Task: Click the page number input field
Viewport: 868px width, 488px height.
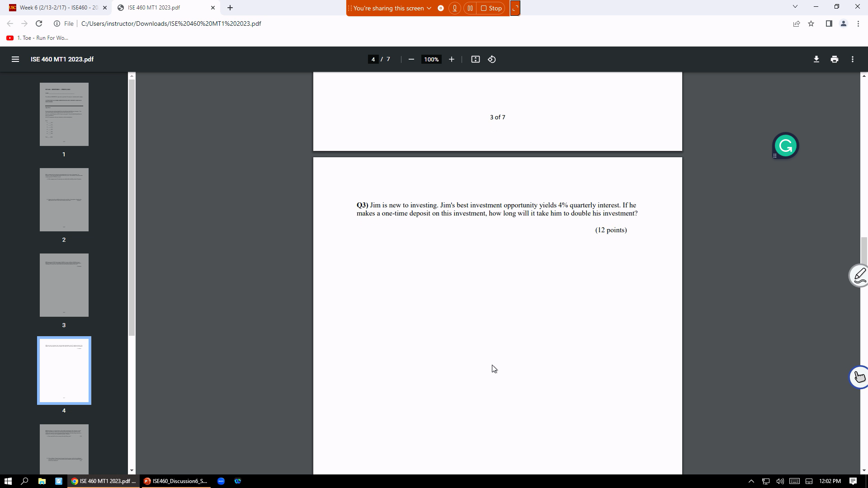Action: coord(373,59)
